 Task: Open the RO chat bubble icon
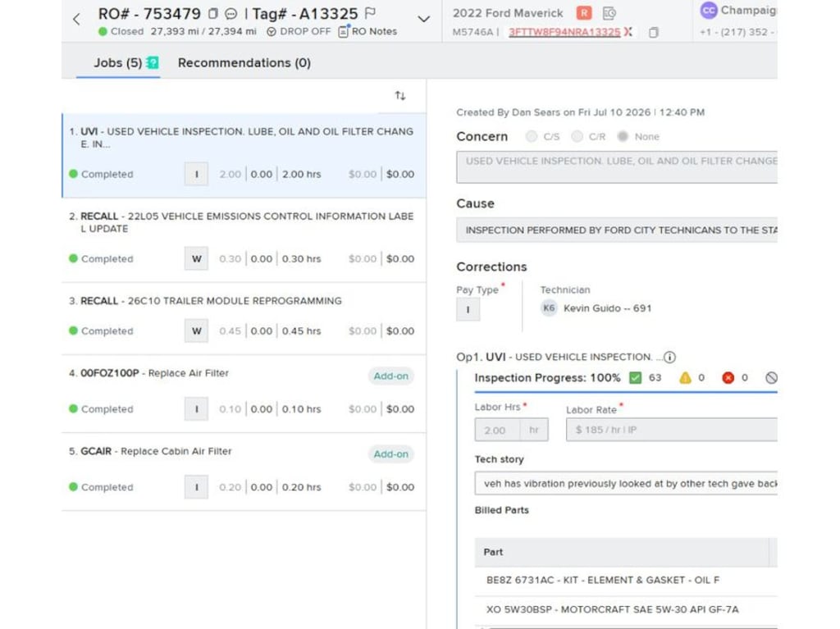231,13
